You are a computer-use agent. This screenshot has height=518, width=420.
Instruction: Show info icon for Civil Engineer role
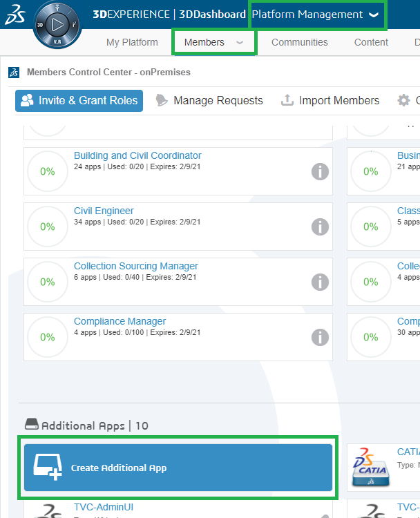click(x=319, y=227)
